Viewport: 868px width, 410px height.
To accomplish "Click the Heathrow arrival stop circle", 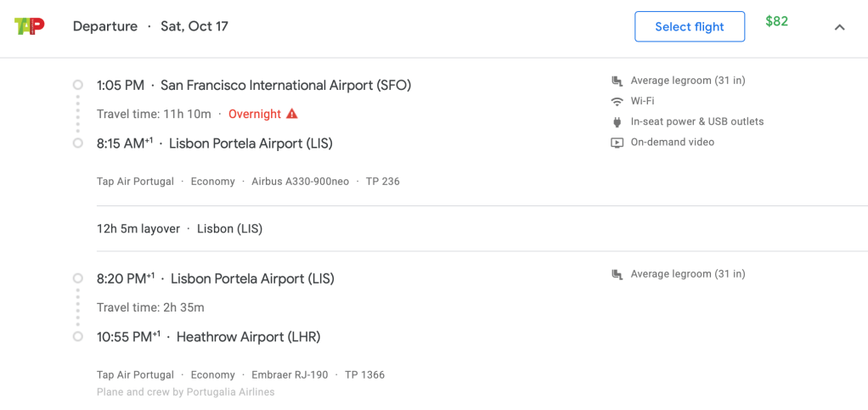I will [78, 337].
